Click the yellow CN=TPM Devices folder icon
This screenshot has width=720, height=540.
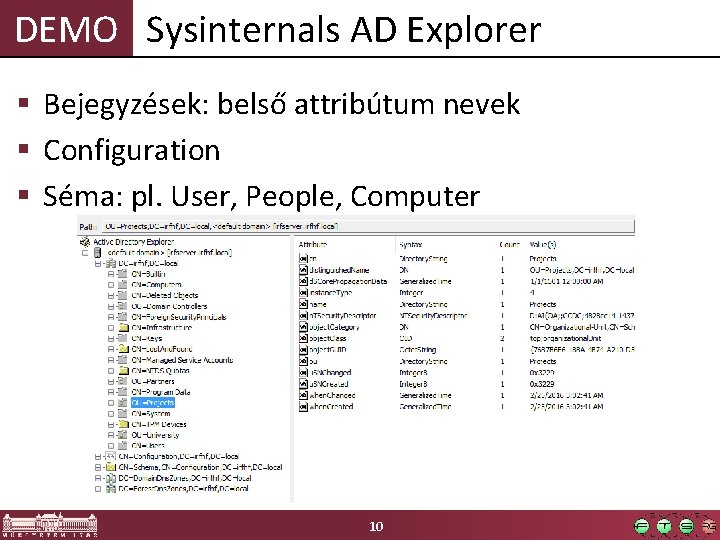pyautogui.click(x=124, y=424)
